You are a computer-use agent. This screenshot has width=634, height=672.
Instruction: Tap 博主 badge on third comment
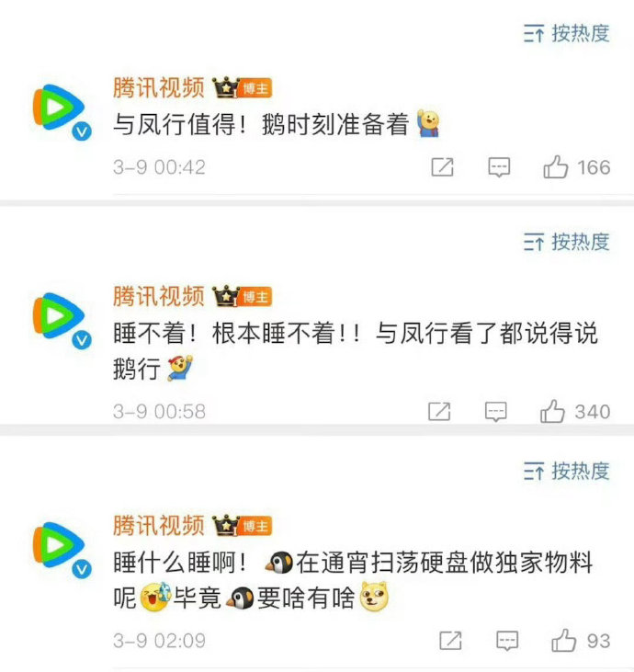255,526
